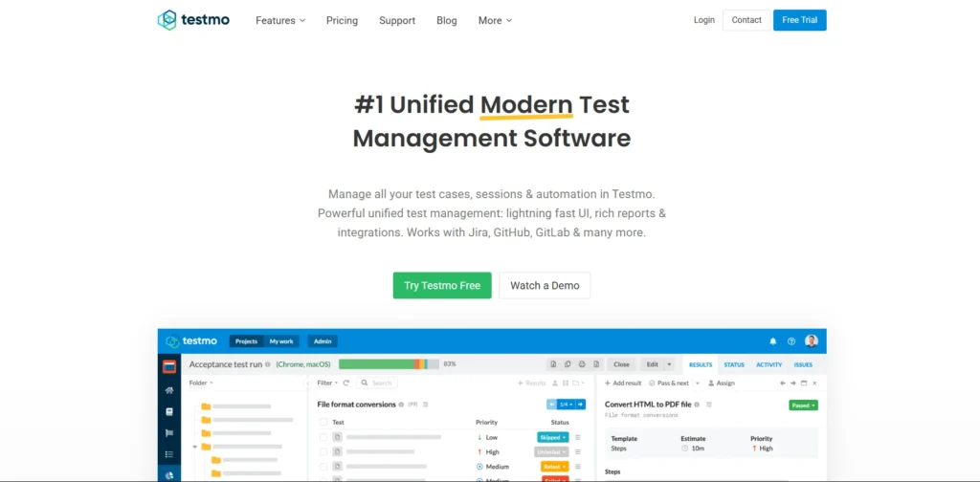Screen dimensions: 980x482
Task: Switch to the STATUS tab
Action: [734, 364]
